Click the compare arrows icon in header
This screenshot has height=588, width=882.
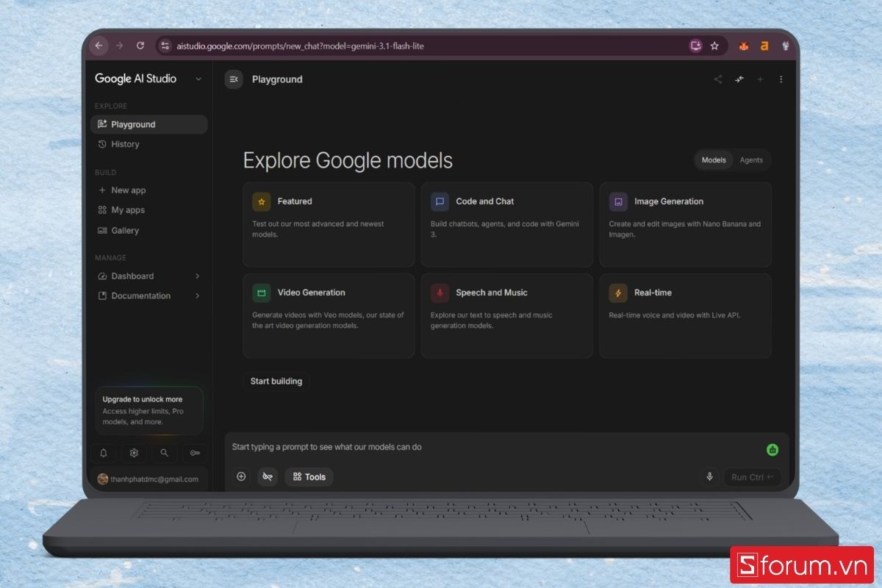click(739, 79)
